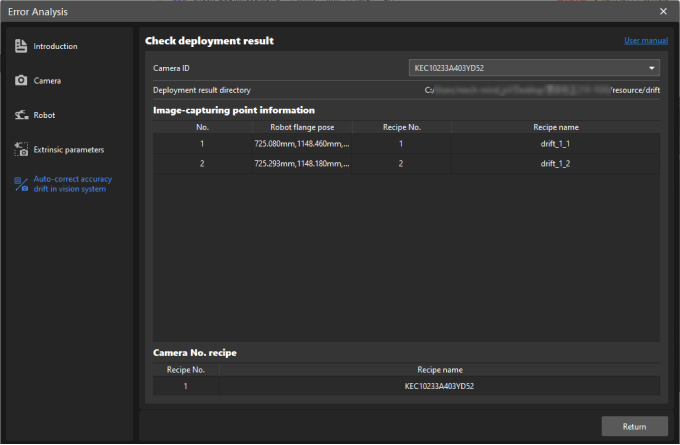Select Extrinsic parameters in sidebar
The height and width of the screenshot is (445, 680).
(69, 150)
